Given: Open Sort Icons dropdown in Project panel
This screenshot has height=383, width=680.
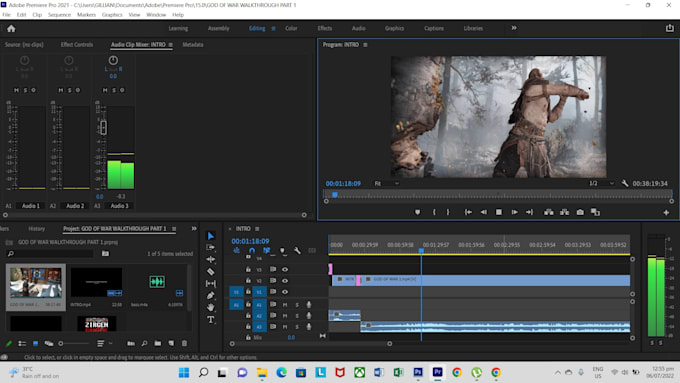Looking at the screenshot, I should [x=104, y=344].
